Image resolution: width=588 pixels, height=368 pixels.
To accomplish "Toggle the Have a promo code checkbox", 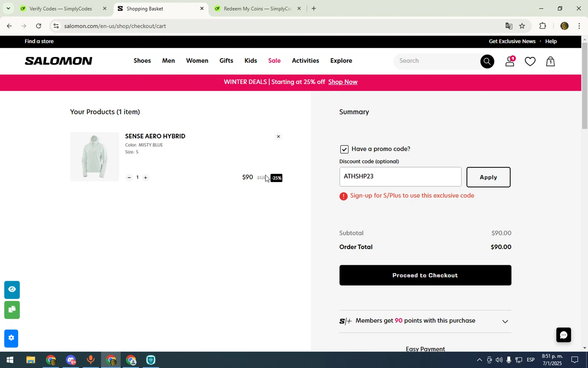I will point(344,149).
